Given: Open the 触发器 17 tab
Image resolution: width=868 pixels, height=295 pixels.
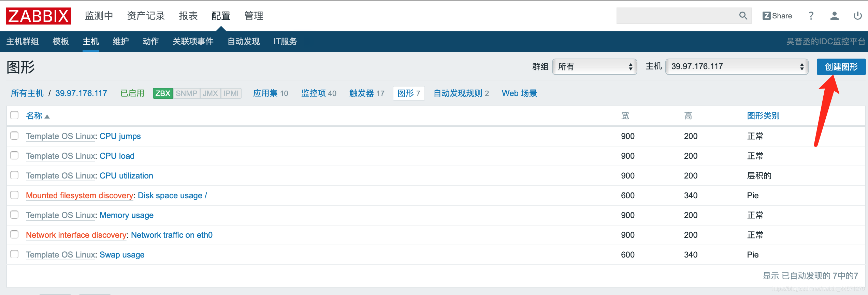Looking at the screenshot, I should click(367, 93).
